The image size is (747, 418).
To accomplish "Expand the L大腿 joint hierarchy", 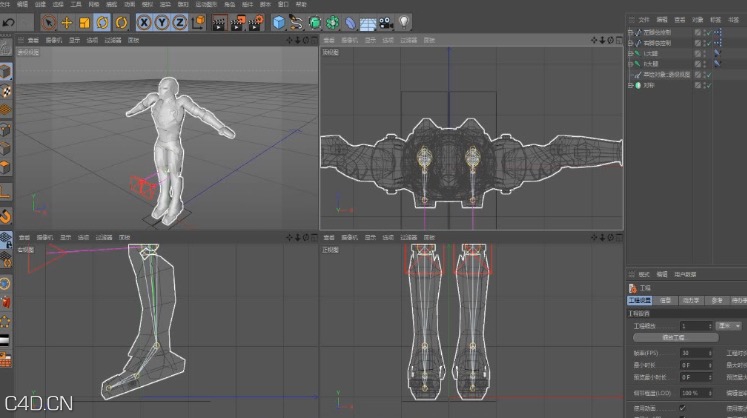I will click(630, 53).
